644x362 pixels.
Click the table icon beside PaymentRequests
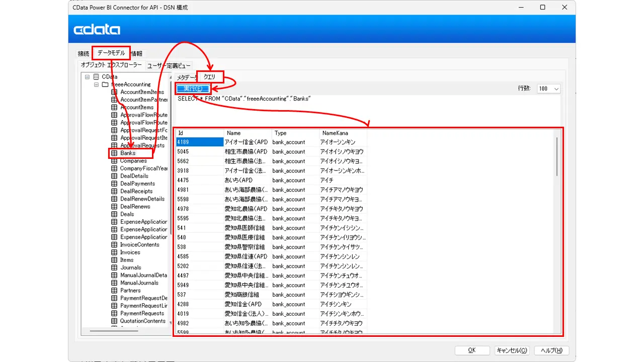coord(114,313)
